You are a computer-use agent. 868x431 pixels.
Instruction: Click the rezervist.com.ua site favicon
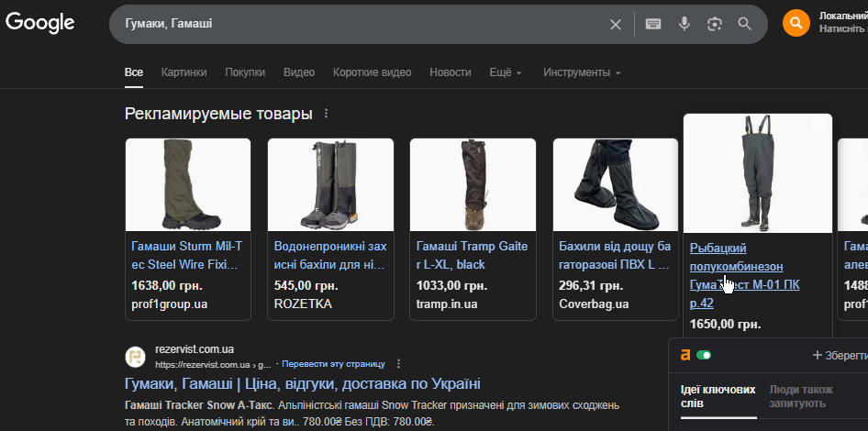tap(135, 357)
